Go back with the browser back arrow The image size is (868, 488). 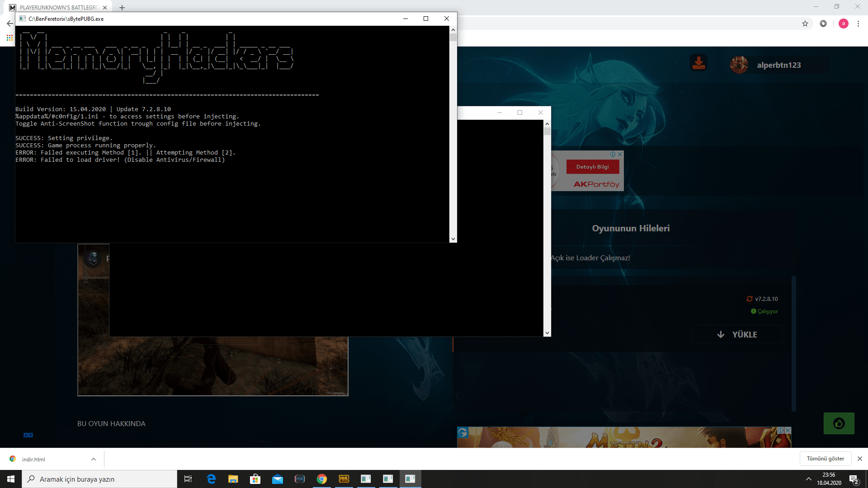point(9,23)
